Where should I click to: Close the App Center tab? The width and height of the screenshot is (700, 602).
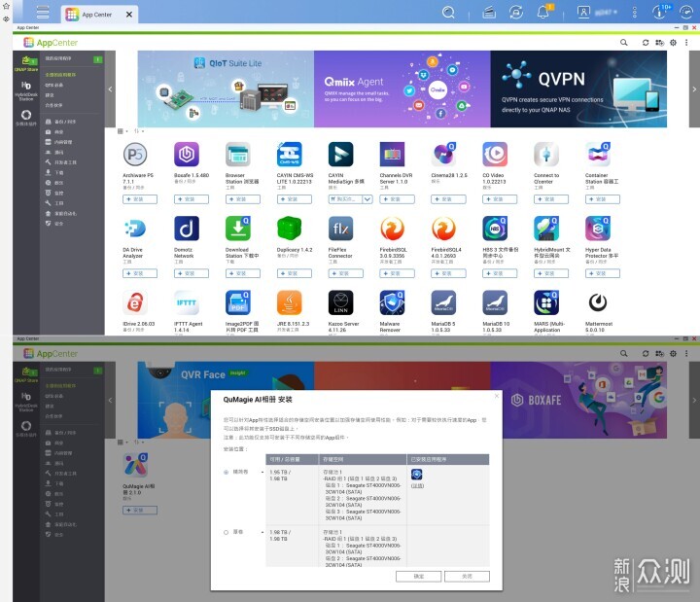(x=129, y=15)
